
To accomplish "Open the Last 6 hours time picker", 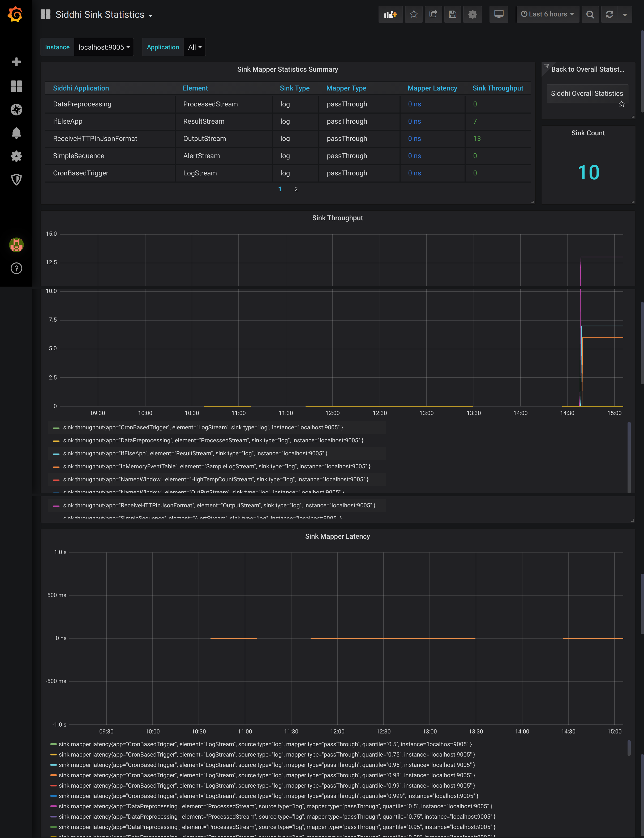I will [x=548, y=15].
